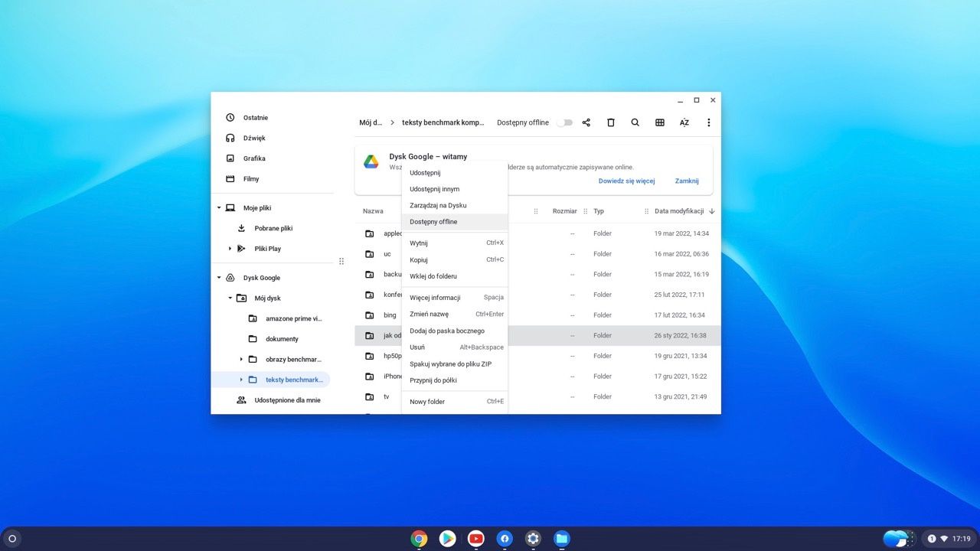Sort by the Data modyfikacji column header

tap(679, 211)
